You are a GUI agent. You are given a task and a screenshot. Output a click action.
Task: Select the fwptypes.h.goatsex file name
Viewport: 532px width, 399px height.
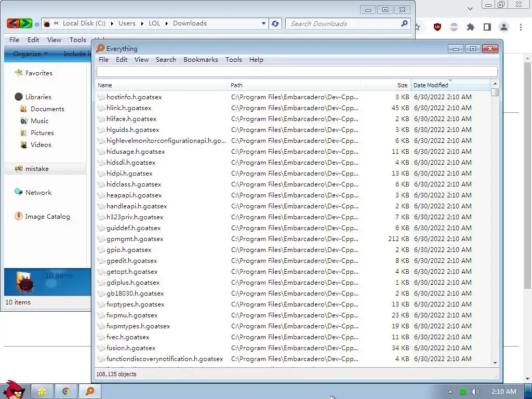135,304
